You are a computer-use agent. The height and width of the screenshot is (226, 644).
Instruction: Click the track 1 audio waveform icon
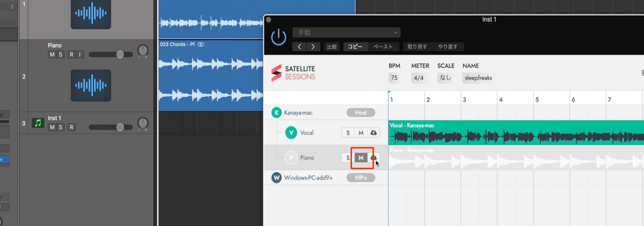91,14
